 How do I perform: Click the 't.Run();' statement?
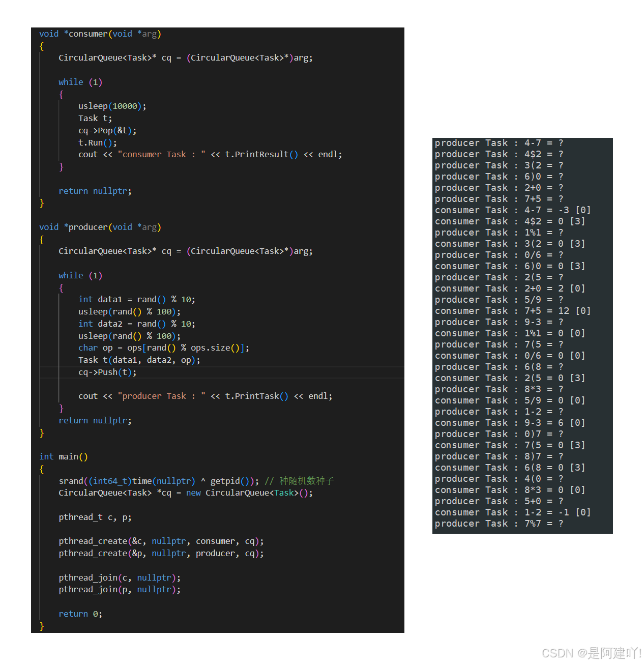pos(98,142)
